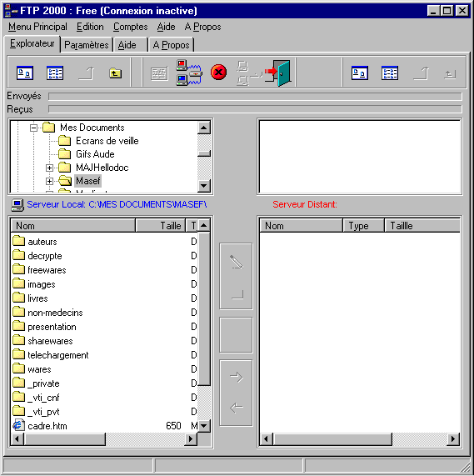Click remote parent directory arrow icon

(x=421, y=73)
